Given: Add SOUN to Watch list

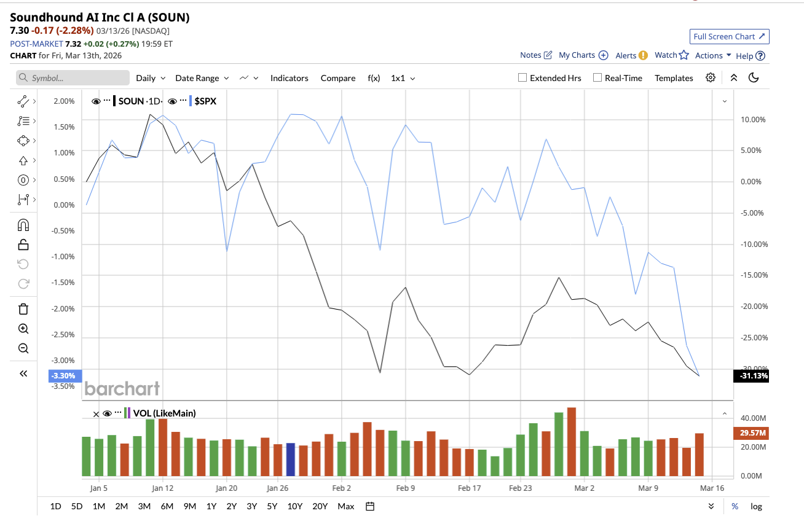Looking at the screenshot, I should [x=672, y=55].
